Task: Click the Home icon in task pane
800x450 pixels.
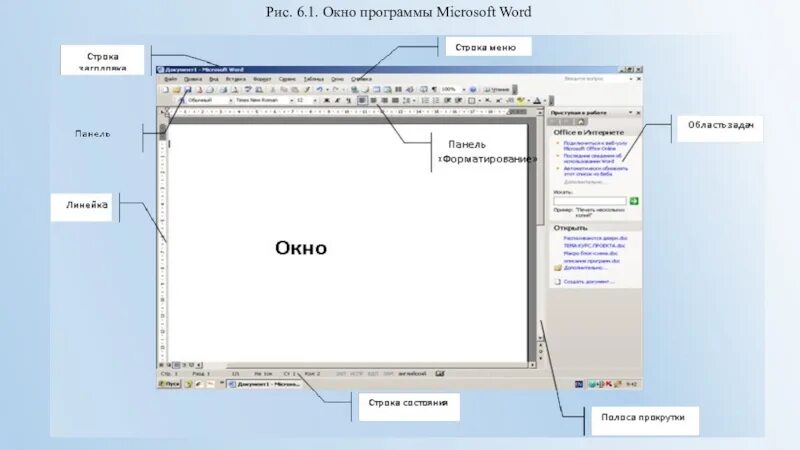Action: [x=581, y=121]
